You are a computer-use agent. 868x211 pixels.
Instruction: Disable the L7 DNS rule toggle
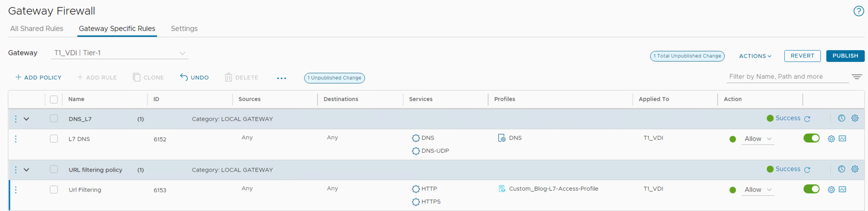tap(811, 138)
